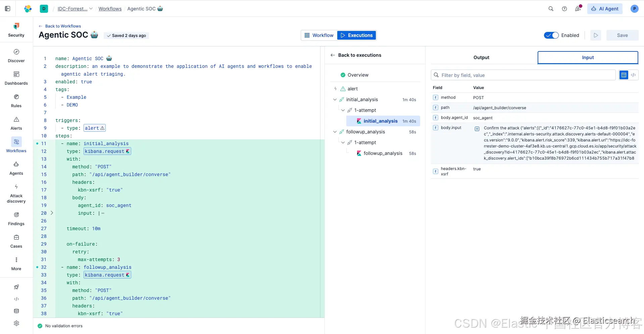Click the Save button
This screenshot has width=644, height=334.
622,35
